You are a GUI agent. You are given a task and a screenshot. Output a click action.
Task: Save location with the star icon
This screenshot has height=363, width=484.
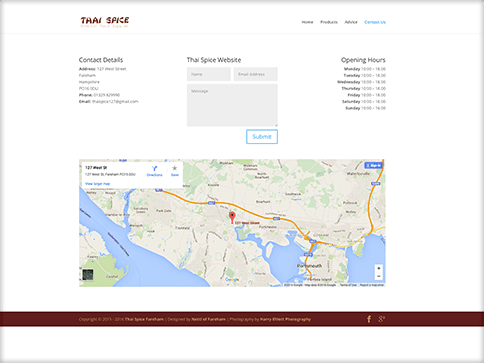tap(174, 168)
